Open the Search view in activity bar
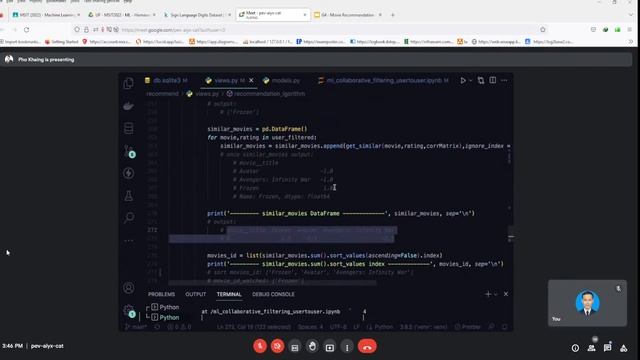 pos(129,218)
